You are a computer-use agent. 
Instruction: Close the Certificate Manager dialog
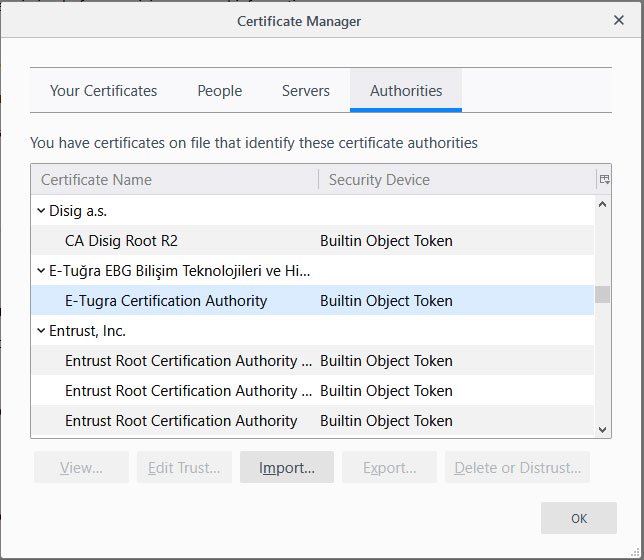pos(618,20)
